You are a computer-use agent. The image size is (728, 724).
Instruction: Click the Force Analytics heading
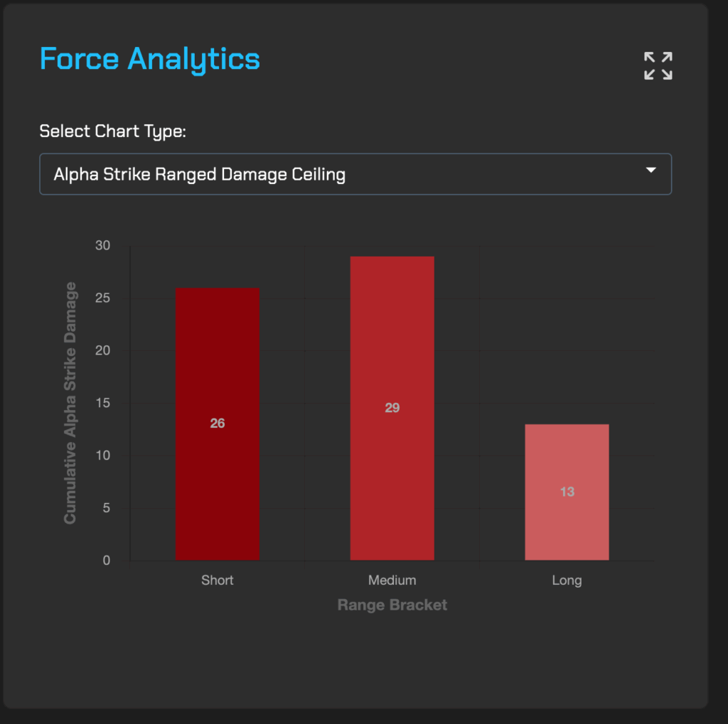(149, 59)
